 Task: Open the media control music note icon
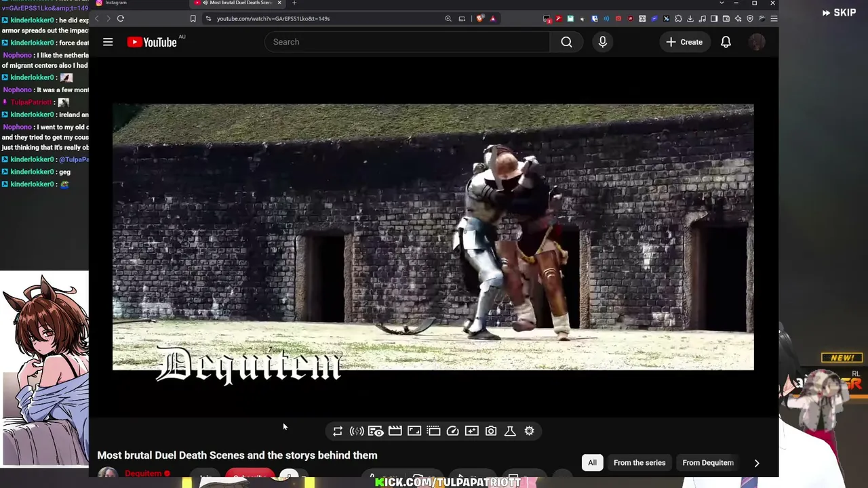coord(703,18)
